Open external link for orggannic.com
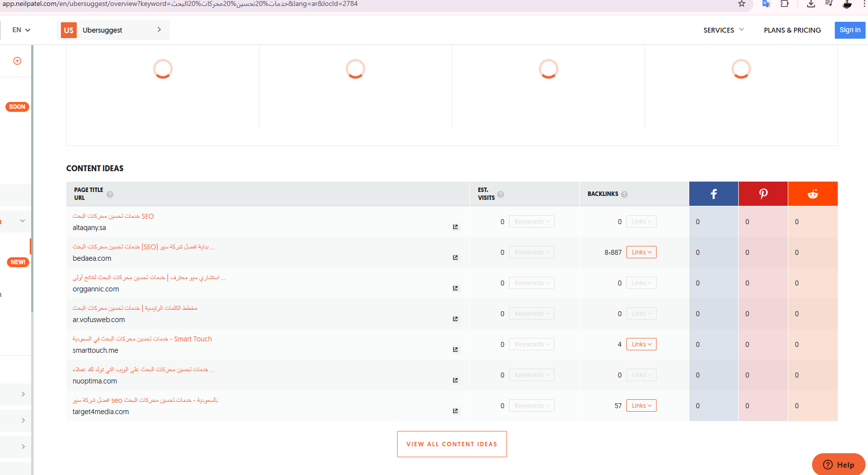868x475 pixels. pos(456,288)
